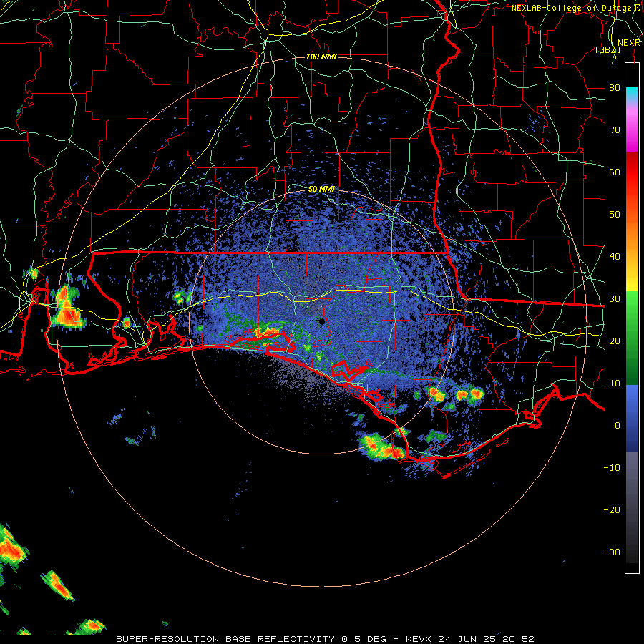Click the 40 value on dBZ scale

pyautogui.click(x=615, y=257)
